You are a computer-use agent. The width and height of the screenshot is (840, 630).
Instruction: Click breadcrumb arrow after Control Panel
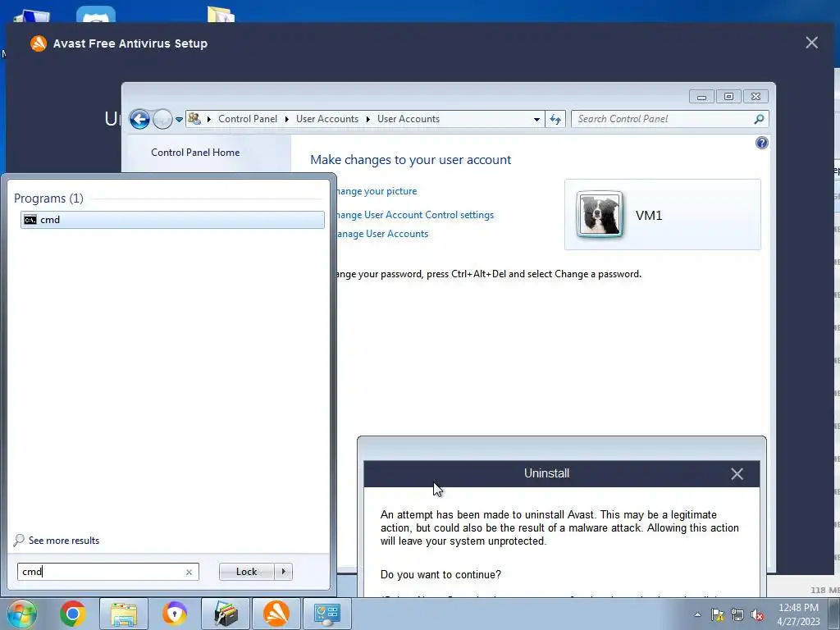coord(286,120)
